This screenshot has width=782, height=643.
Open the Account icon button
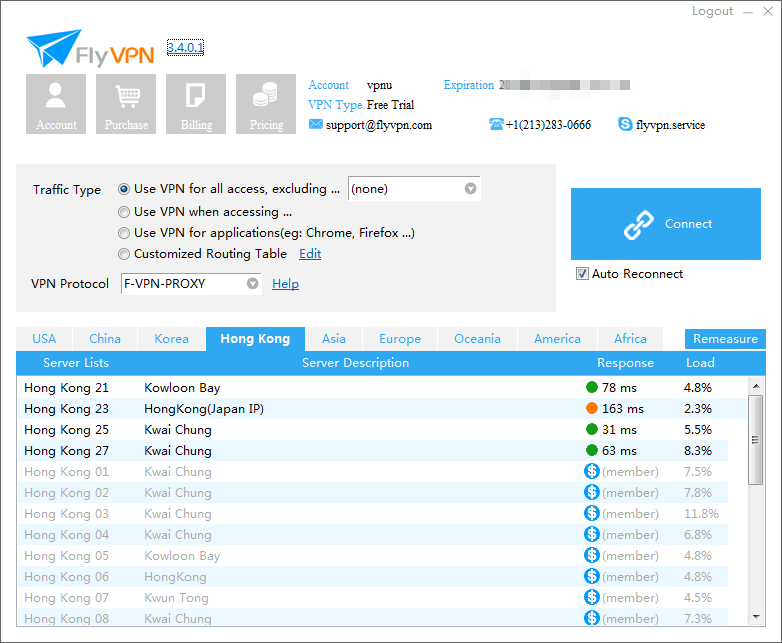pos(56,104)
